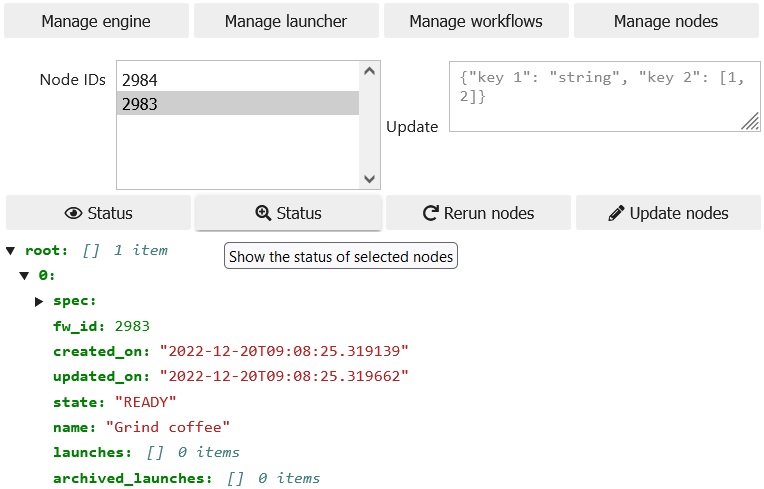
Task: Expand the spec tree node
Action: [x=39, y=301]
